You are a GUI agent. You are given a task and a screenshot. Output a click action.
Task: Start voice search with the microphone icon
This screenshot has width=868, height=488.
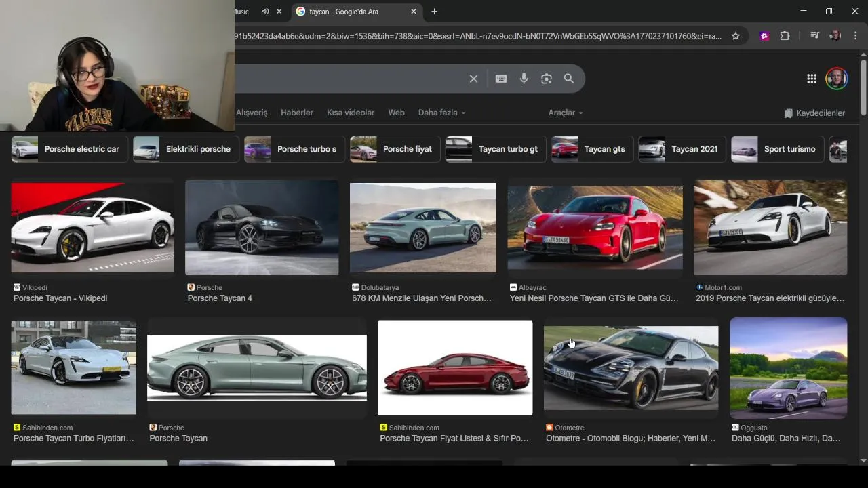pyautogui.click(x=524, y=79)
